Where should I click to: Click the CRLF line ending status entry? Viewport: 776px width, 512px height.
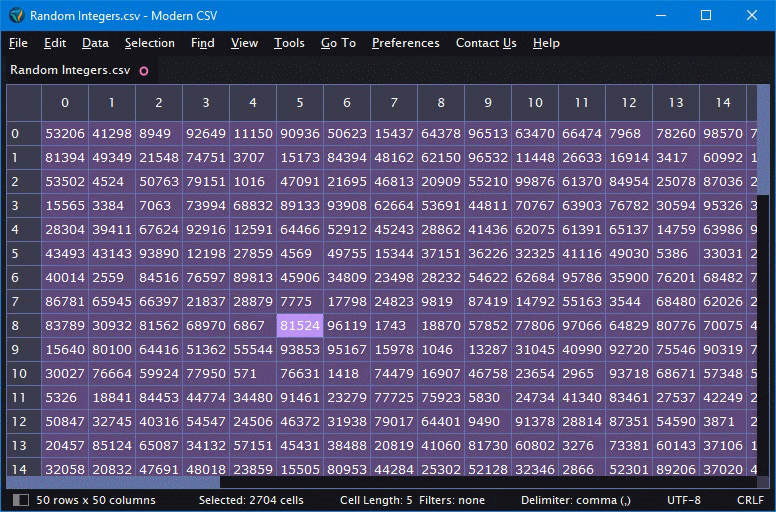[x=750, y=500]
